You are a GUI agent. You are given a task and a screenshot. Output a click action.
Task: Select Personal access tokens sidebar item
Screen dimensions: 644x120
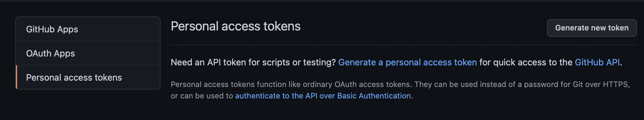click(x=88, y=77)
